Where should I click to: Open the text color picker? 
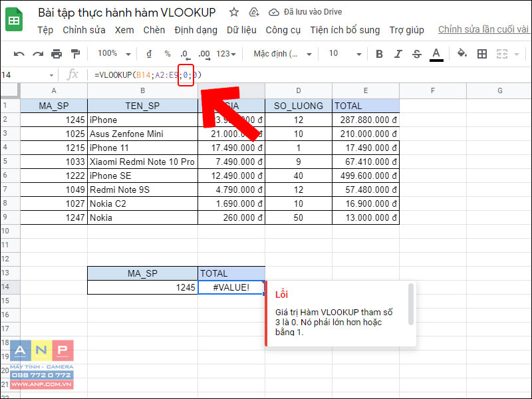(436, 55)
